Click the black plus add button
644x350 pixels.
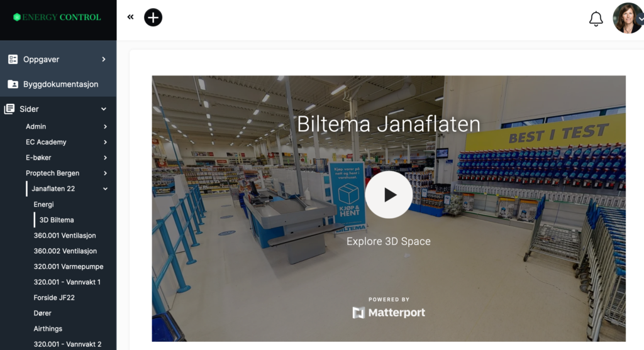[153, 17]
